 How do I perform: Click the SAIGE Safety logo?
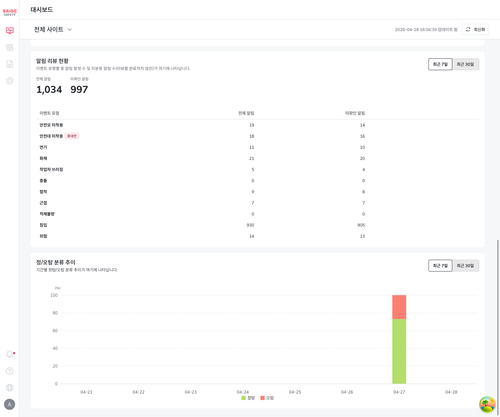click(x=9, y=12)
